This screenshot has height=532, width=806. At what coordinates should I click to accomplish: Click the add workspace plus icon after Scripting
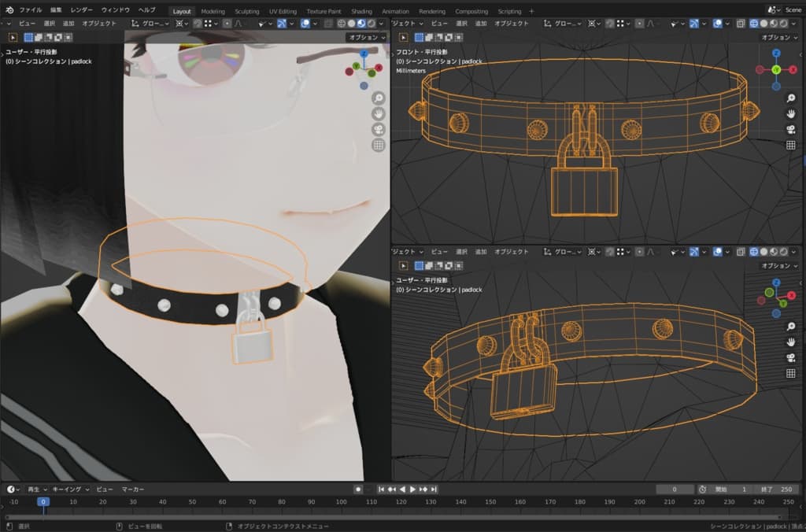(x=531, y=11)
